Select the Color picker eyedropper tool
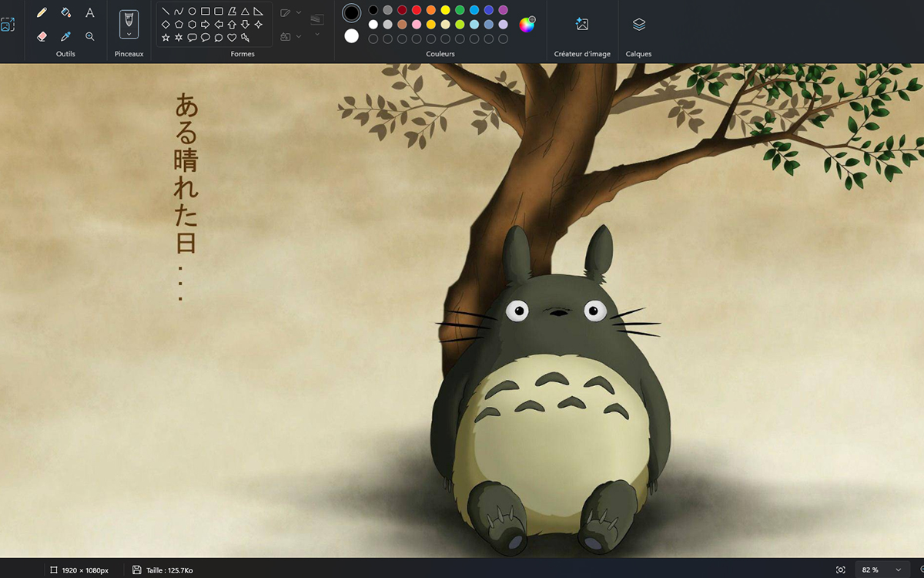This screenshot has width=924, height=578. pos(66,36)
